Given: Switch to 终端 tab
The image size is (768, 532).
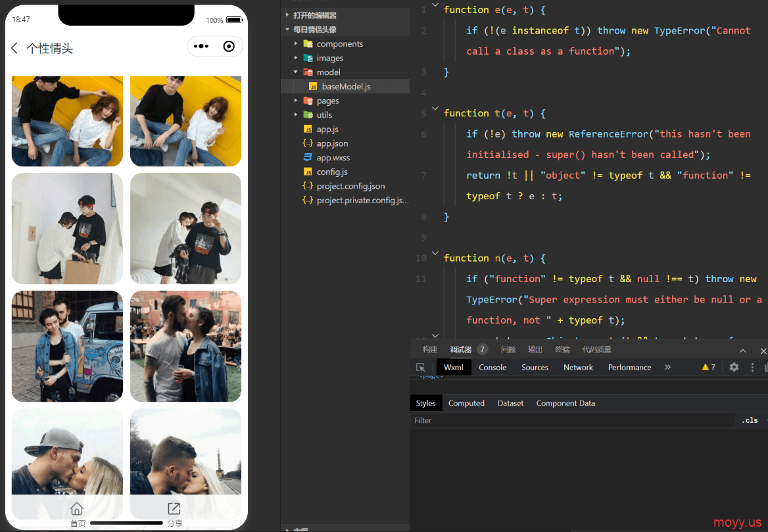Looking at the screenshot, I should [x=562, y=349].
